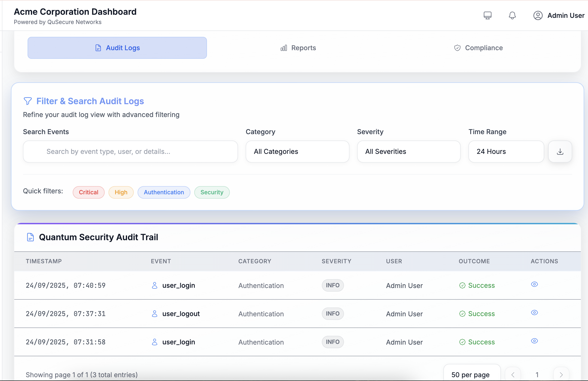Image resolution: width=588 pixels, height=381 pixels.
Task: Click the Search Events input field
Action: (x=130, y=151)
